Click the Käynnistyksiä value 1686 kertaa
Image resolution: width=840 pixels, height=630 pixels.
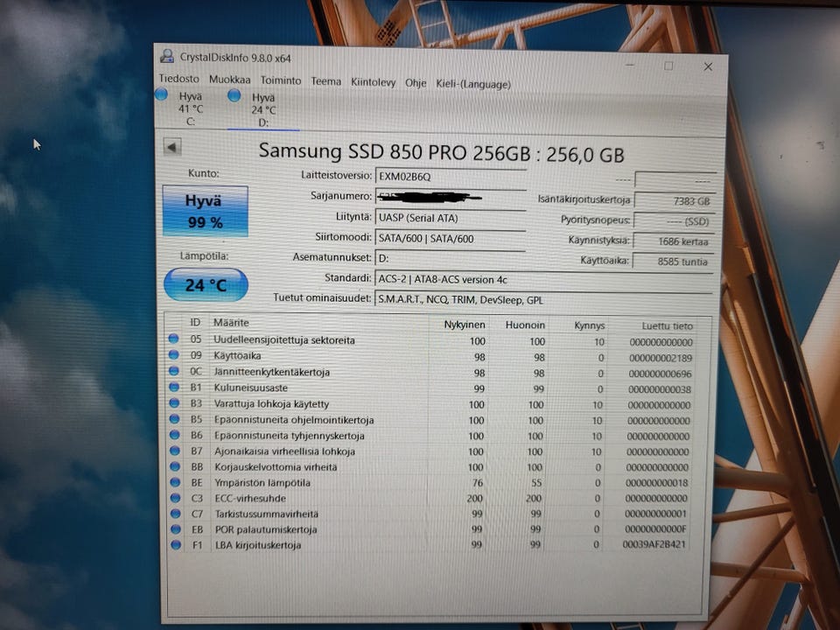[674, 241]
